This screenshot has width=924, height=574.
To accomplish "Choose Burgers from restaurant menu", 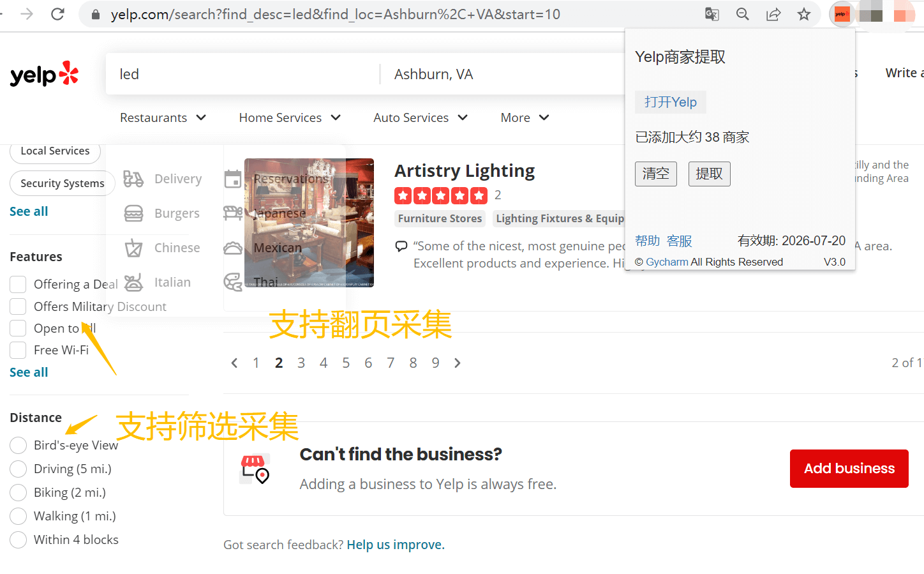I will coord(177,213).
